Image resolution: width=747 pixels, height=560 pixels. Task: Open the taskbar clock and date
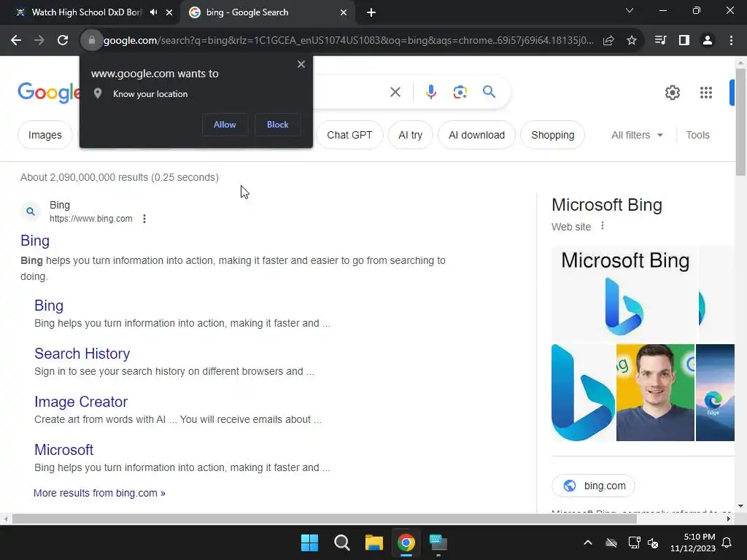click(x=693, y=542)
